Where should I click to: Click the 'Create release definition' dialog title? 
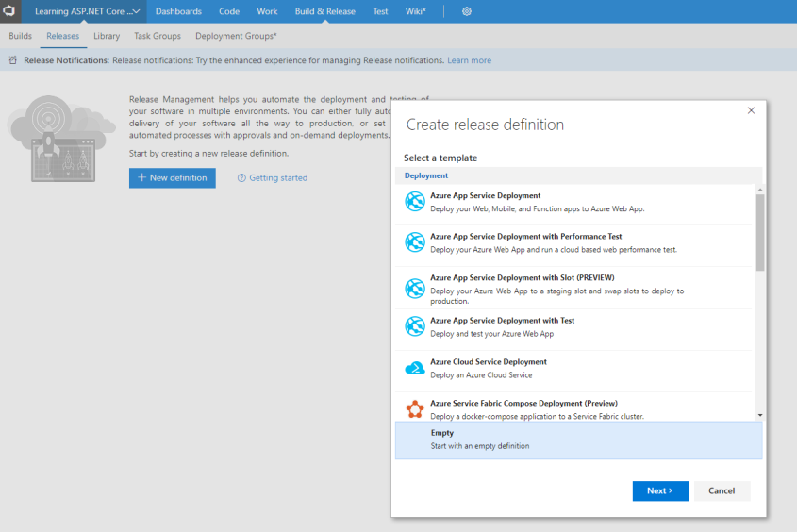(x=485, y=125)
